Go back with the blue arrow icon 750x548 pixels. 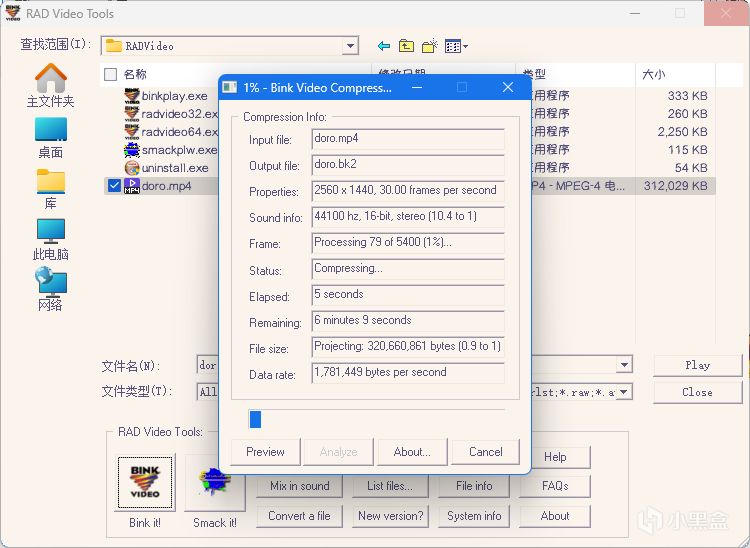click(x=384, y=46)
